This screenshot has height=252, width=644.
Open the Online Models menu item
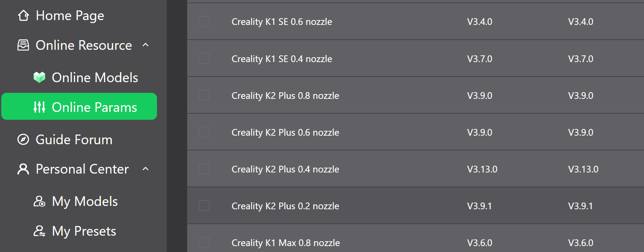pyautogui.click(x=79, y=77)
